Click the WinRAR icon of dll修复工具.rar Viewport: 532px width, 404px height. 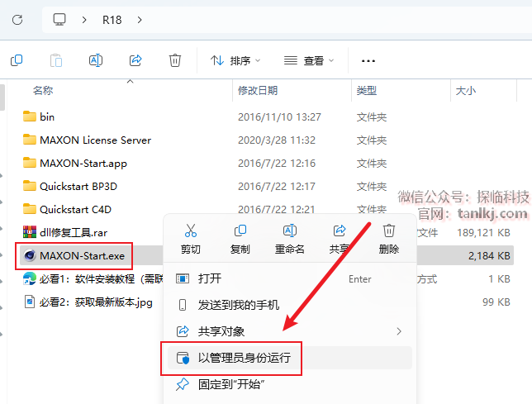click(30, 232)
